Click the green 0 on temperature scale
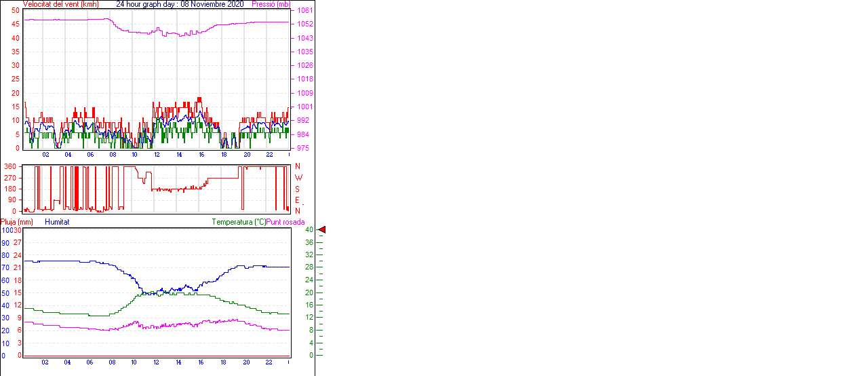868x376 pixels. [x=311, y=355]
